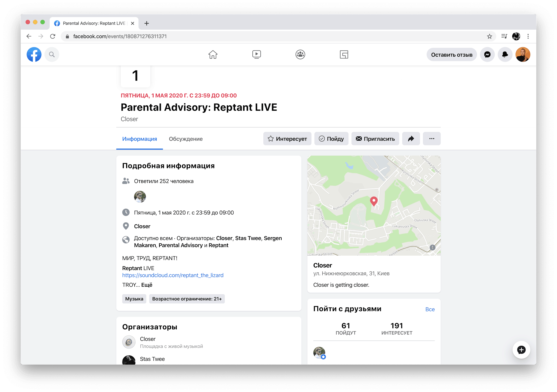Start a new message with plus button

(521, 350)
